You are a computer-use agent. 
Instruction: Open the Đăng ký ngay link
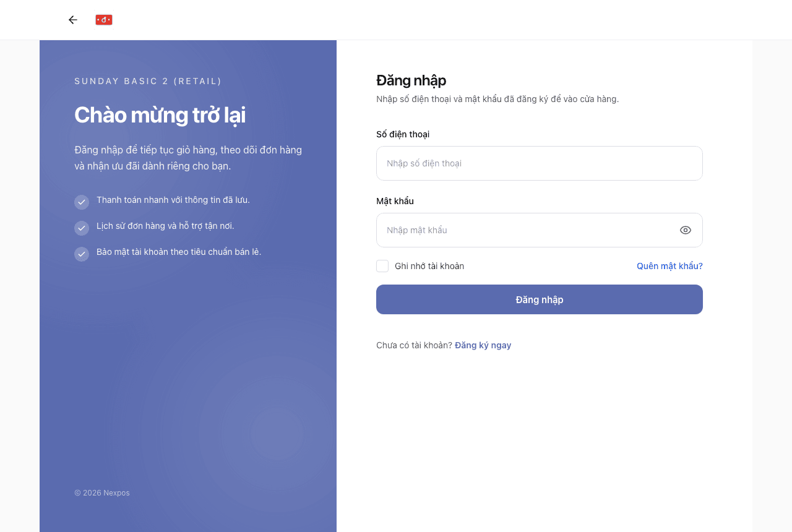point(483,345)
